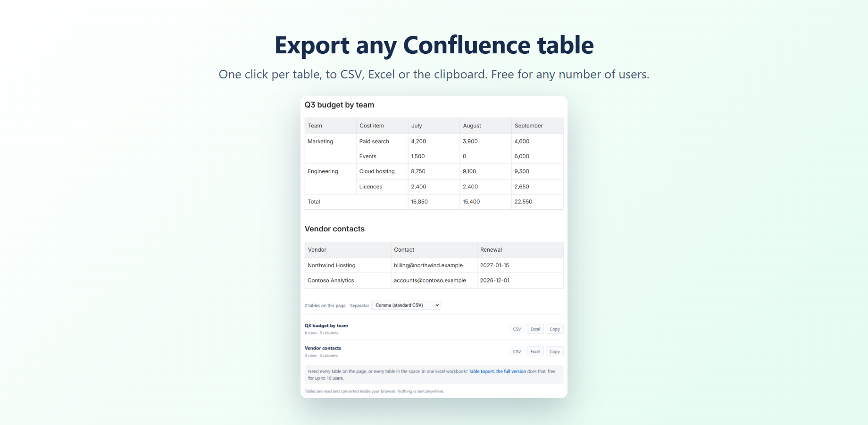Click the "Cost item" column header
868x425 pixels.
(x=382, y=126)
